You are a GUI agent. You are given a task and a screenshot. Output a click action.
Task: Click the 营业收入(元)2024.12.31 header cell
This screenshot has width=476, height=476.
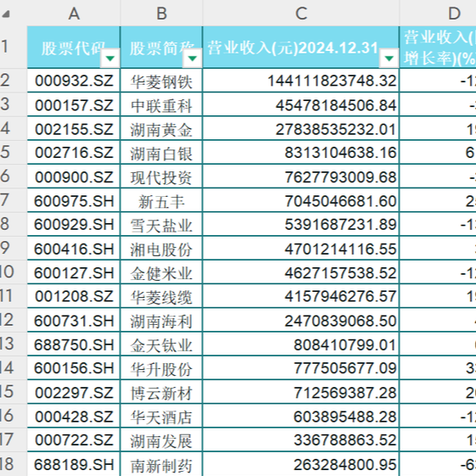301,47
